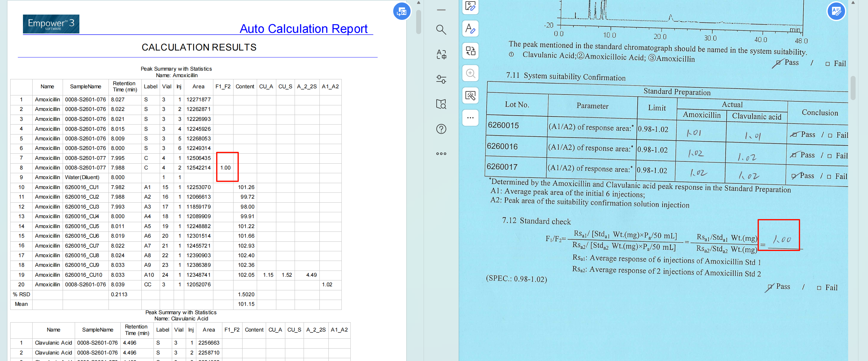Click the Pass checkbox in lot 6260015 row
Image resolution: width=868 pixels, height=361 pixels.
pyautogui.click(x=794, y=135)
